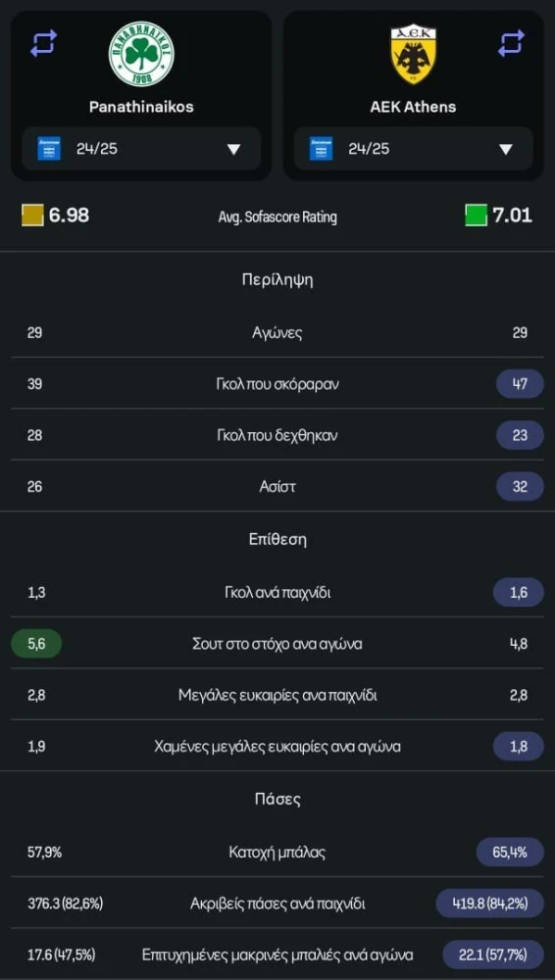Viewport: 555px width, 980px height.
Task: Click the AEK Athens eagle crest
Action: pyautogui.click(x=414, y=55)
